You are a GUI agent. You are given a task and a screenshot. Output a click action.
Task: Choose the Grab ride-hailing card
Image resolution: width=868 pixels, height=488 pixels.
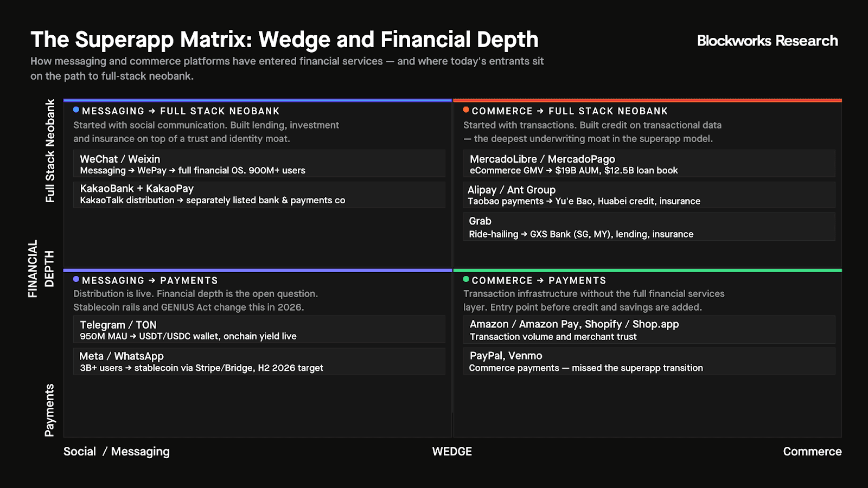(x=649, y=227)
